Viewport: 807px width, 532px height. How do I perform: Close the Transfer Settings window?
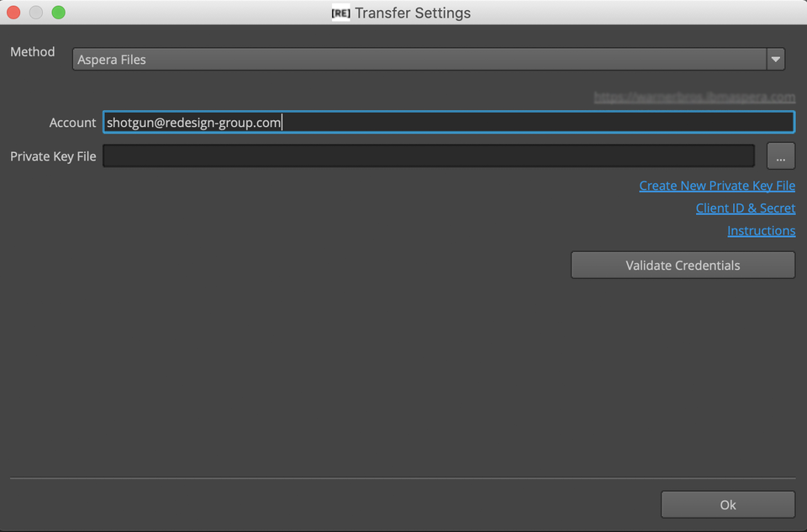click(14, 13)
